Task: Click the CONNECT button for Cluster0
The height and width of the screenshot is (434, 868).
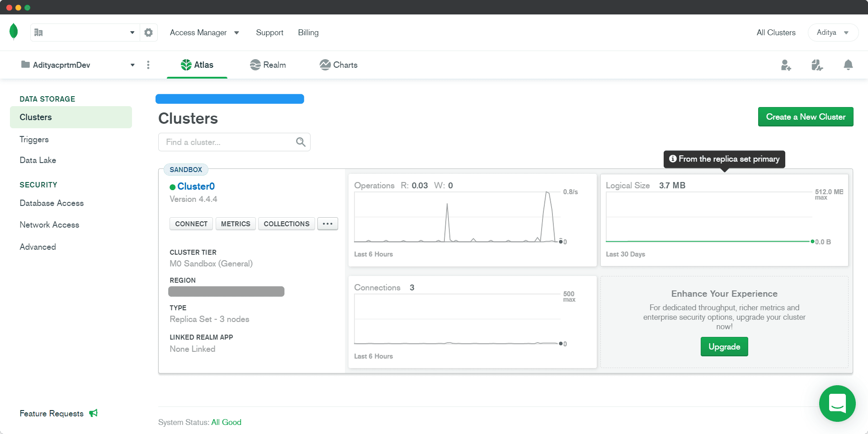Action: click(x=191, y=224)
